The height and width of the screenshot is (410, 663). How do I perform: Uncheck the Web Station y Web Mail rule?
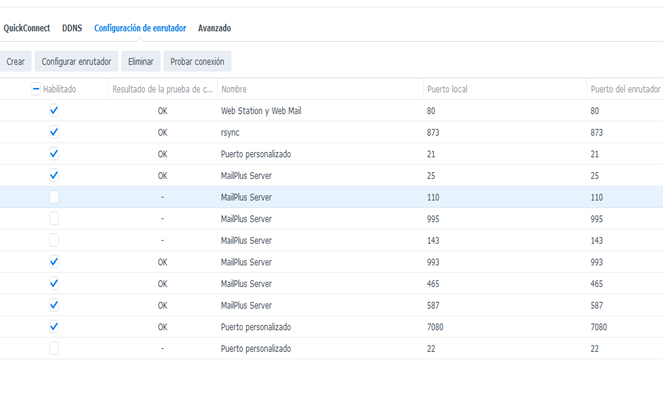click(x=54, y=111)
